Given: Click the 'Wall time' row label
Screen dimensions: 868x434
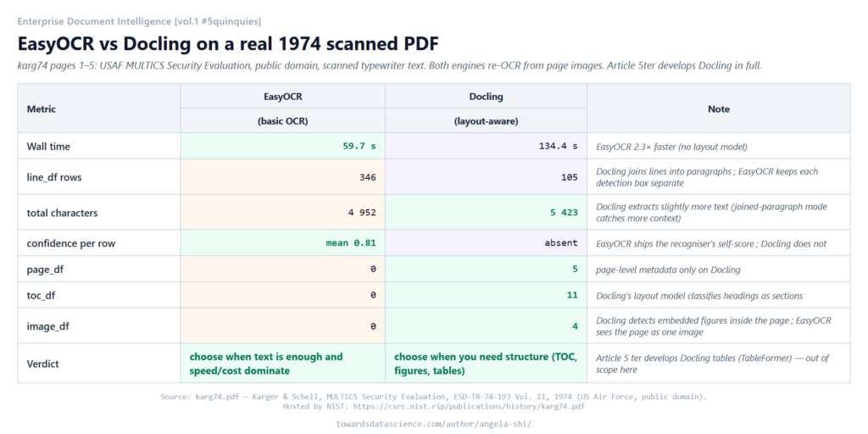Looking at the screenshot, I should 48,147.
